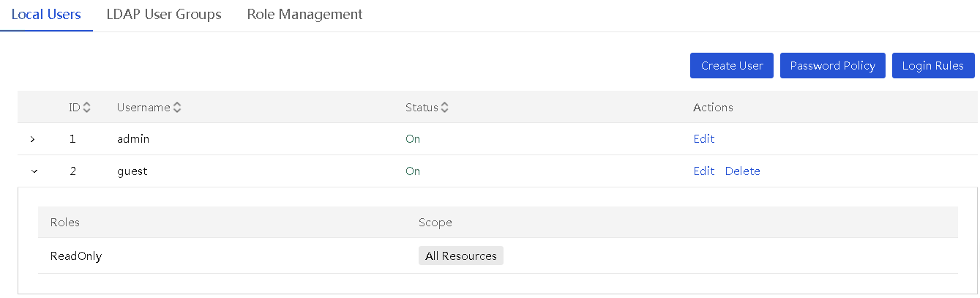Screen dimensions: 980x298
Task: Switch to the Local Users tab
Action: [46, 15]
